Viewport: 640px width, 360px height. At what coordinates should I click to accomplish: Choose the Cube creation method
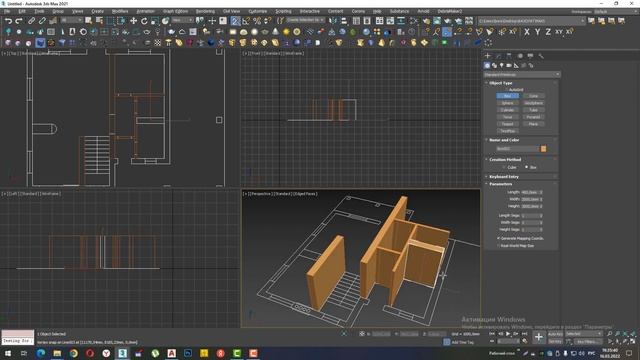(x=504, y=167)
